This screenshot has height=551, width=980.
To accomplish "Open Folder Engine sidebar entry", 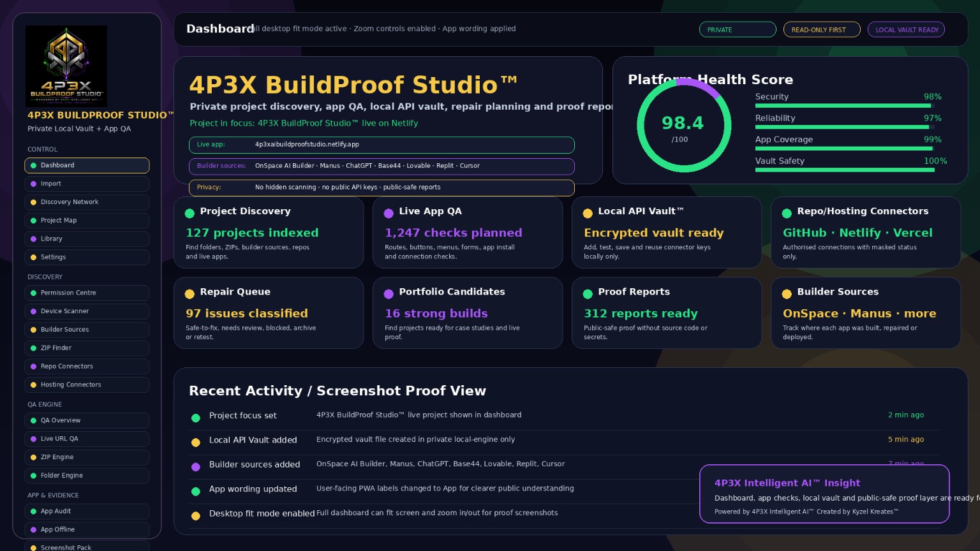I will click(x=87, y=476).
